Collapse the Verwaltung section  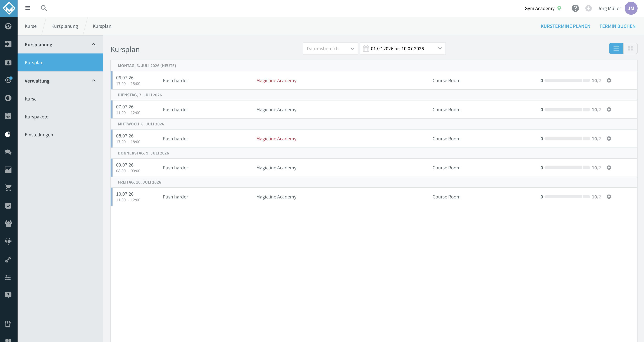94,81
